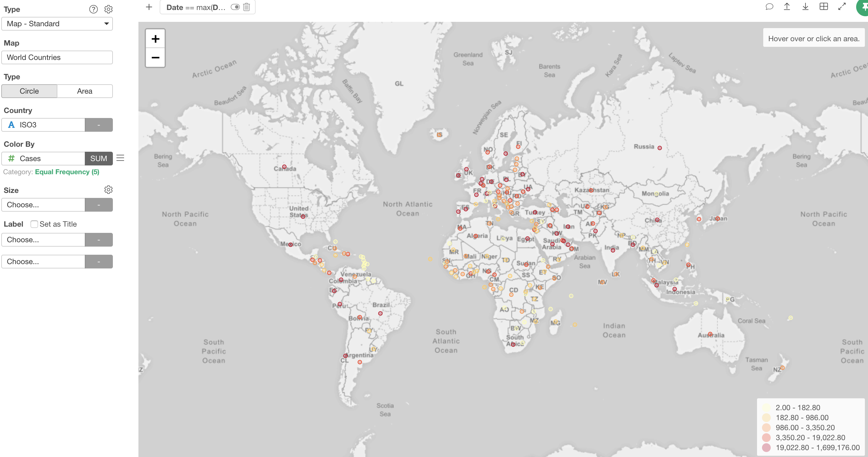Add a new filter with the plus button

(149, 7)
